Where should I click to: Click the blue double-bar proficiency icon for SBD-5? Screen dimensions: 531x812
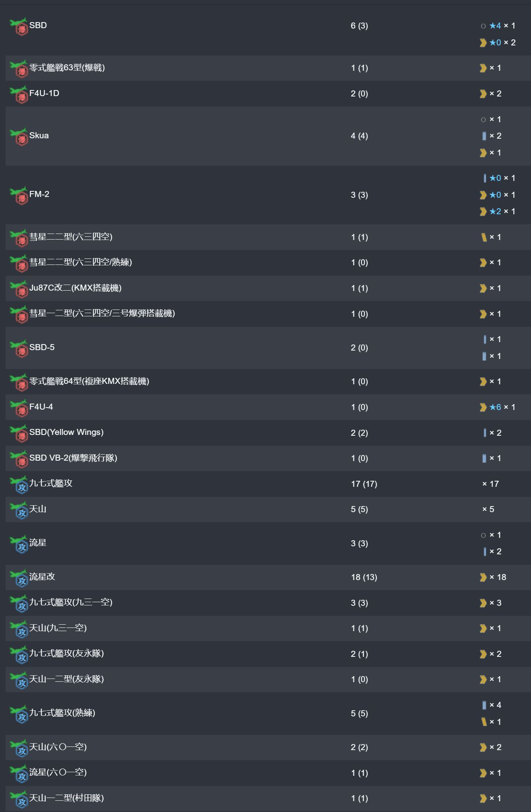484,356
